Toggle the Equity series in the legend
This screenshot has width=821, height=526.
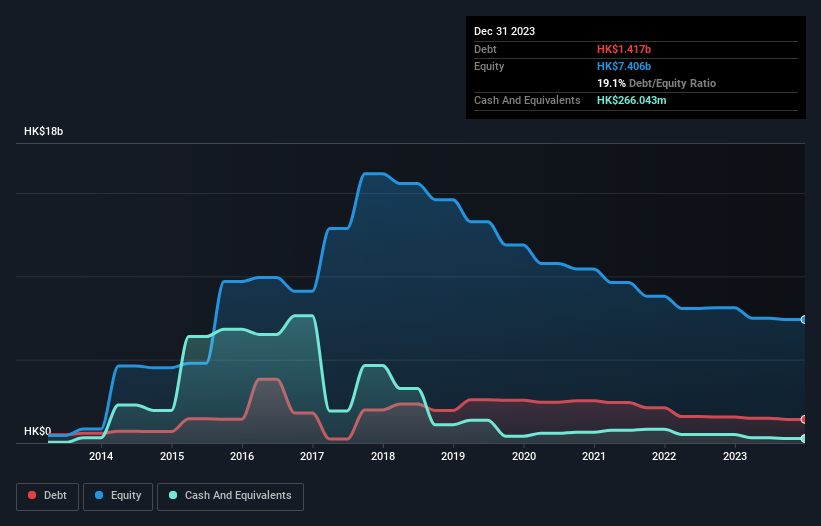pyautogui.click(x=118, y=496)
